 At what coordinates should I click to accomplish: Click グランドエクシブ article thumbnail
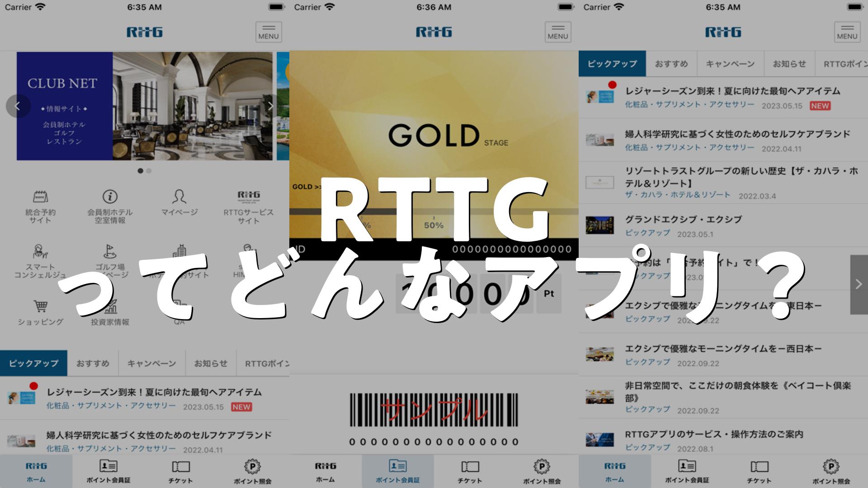[600, 225]
